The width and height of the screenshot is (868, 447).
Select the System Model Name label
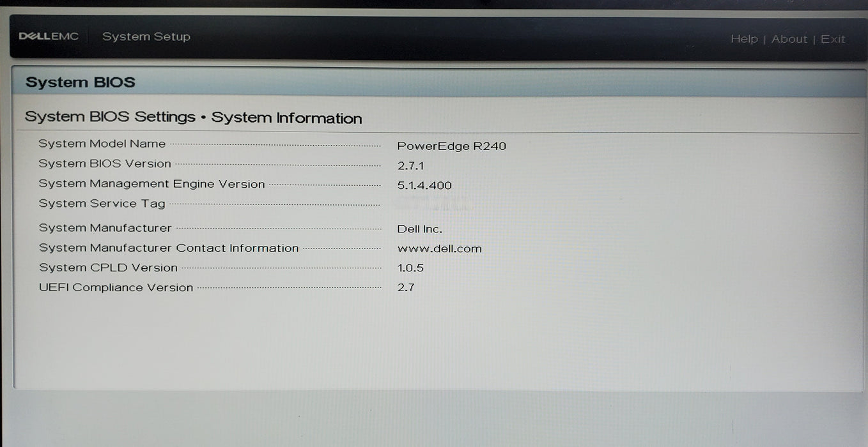pyautogui.click(x=102, y=144)
